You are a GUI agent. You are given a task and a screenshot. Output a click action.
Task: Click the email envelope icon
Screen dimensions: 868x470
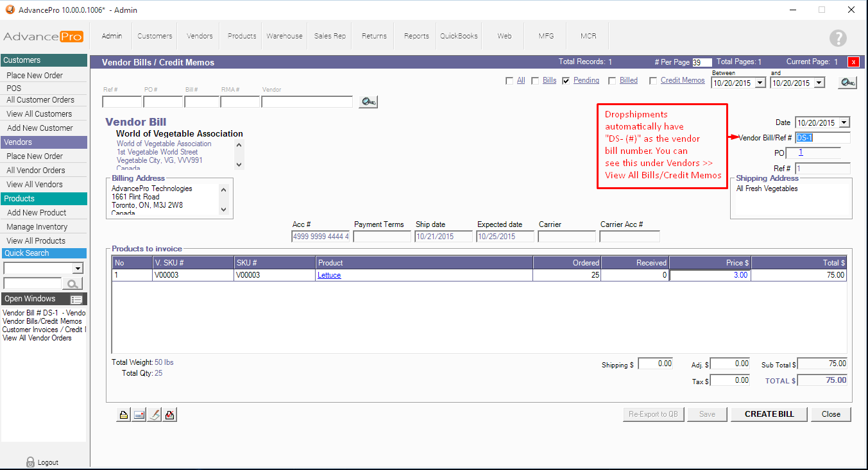click(139, 415)
